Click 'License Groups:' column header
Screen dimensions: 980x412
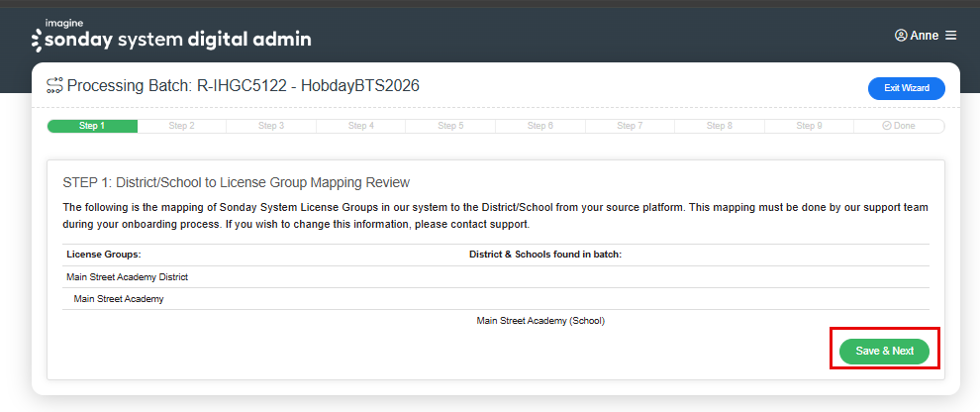click(104, 256)
